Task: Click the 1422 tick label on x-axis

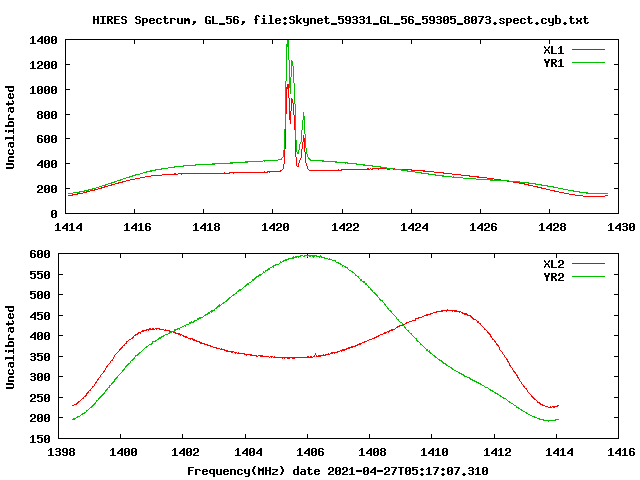Action: click(x=345, y=227)
